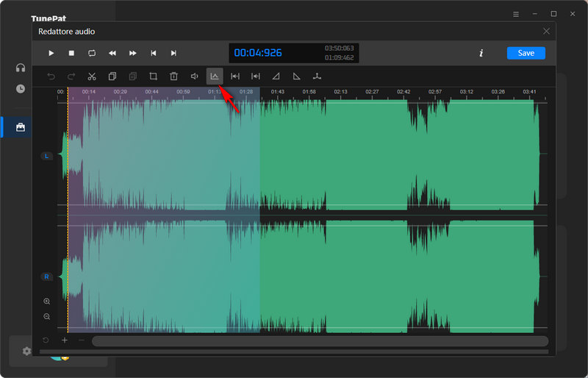The width and height of the screenshot is (588, 378).
Task: Start audio playback with Play button
Action: click(x=51, y=53)
